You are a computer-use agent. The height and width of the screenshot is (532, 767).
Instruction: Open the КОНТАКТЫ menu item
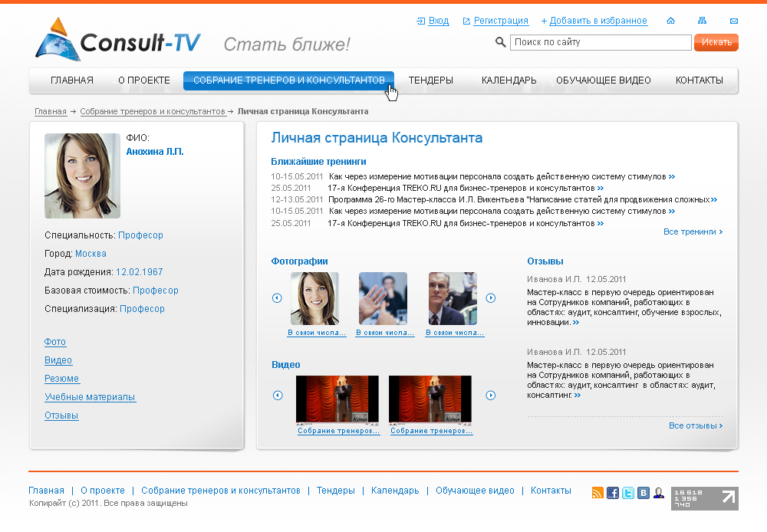click(x=699, y=80)
